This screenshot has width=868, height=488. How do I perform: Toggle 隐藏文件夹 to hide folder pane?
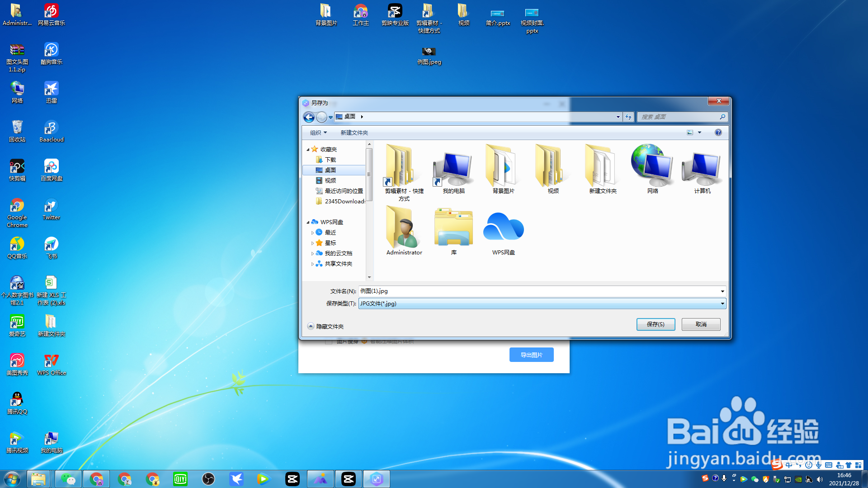point(325,326)
